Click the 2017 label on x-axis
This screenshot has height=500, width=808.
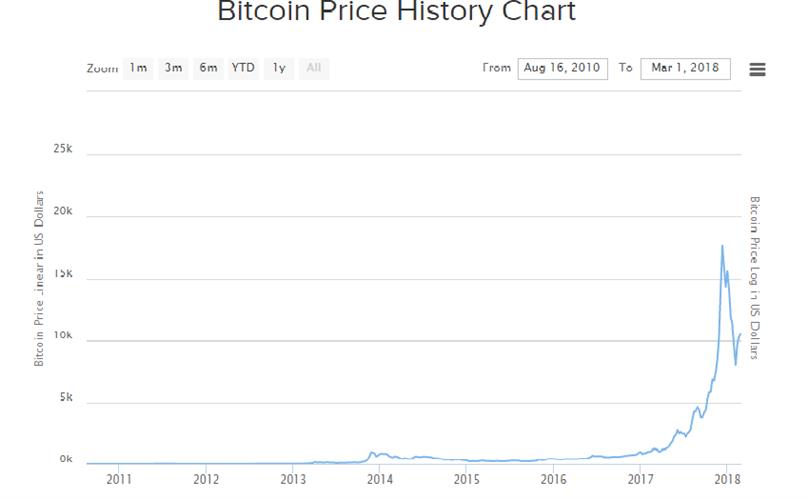click(641, 481)
